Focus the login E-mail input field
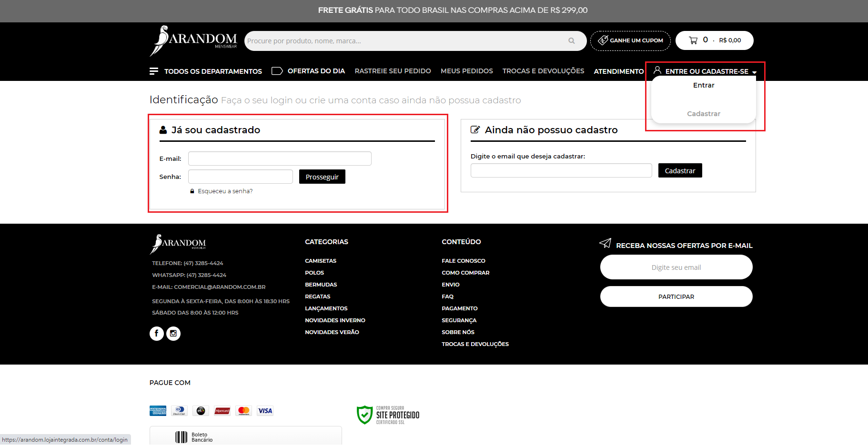 point(280,158)
